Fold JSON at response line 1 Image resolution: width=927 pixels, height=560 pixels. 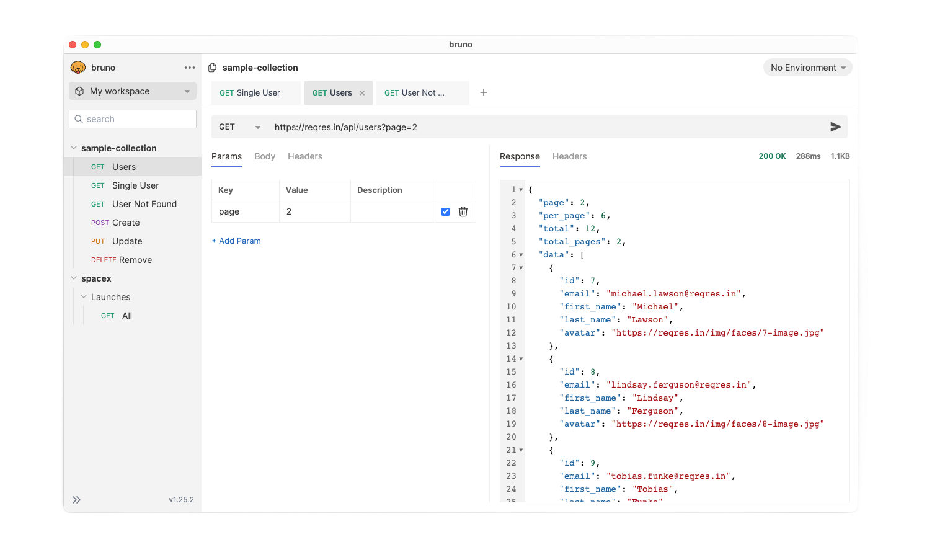coord(521,190)
